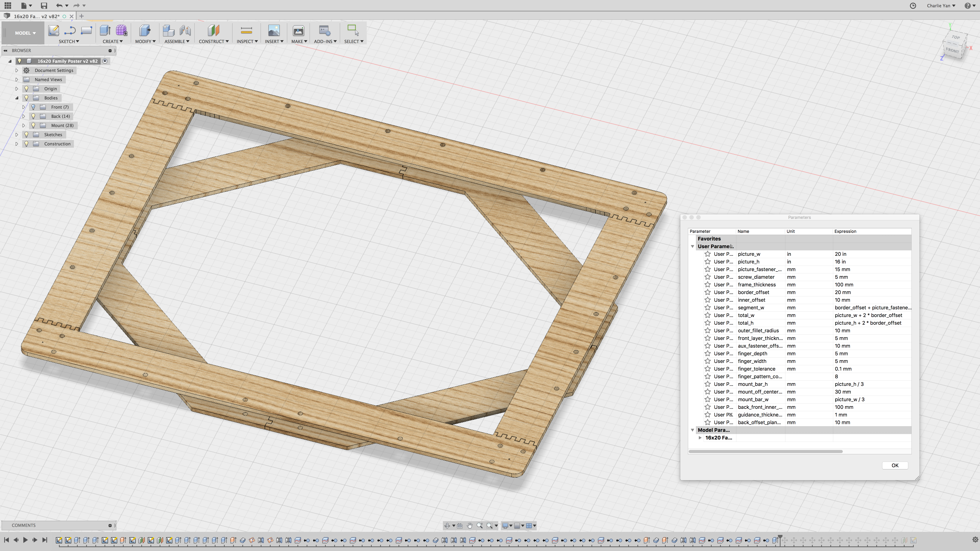Select the Extrude tool in CREATE

[105, 30]
